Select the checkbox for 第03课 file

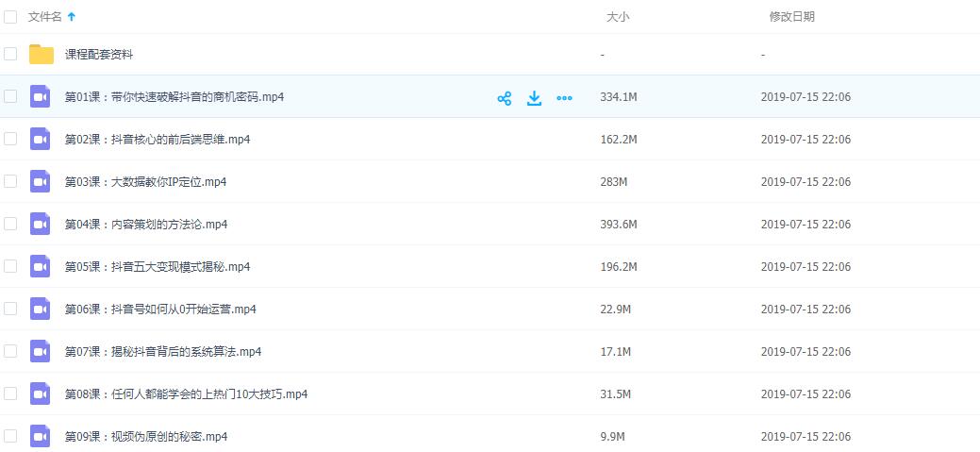click(10, 182)
